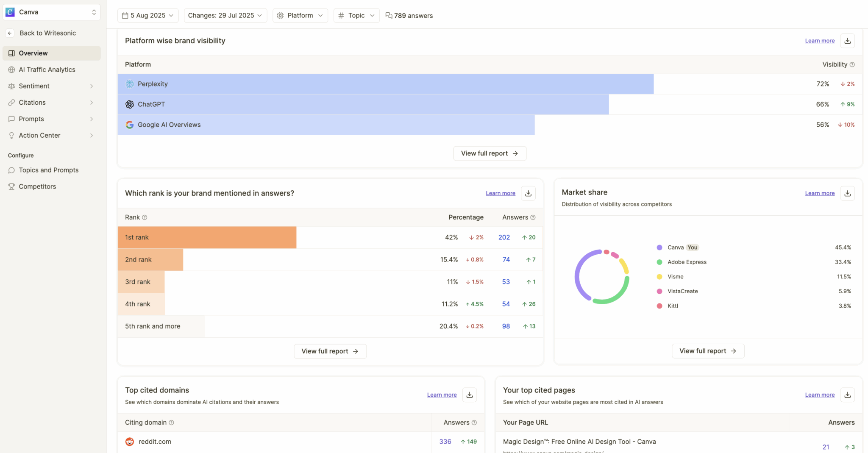This screenshot has width=868, height=453.
Task: Click the Google AI Overviews icon
Action: (129, 125)
